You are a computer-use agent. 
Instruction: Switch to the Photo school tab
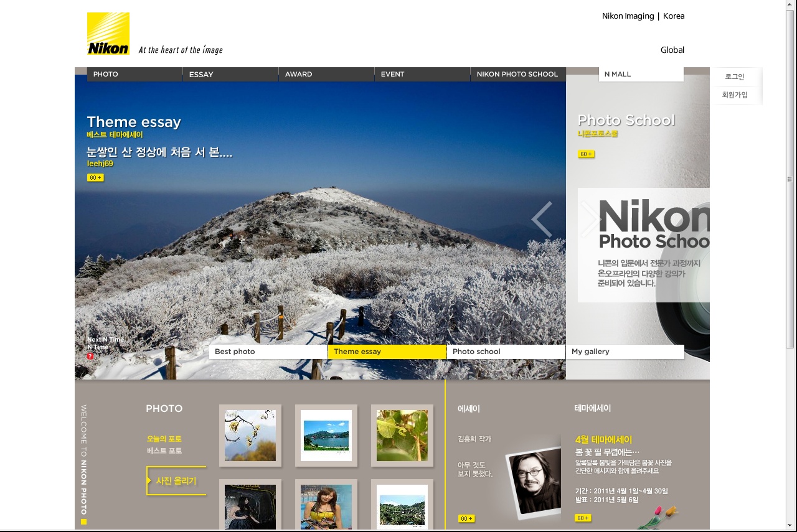point(506,352)
